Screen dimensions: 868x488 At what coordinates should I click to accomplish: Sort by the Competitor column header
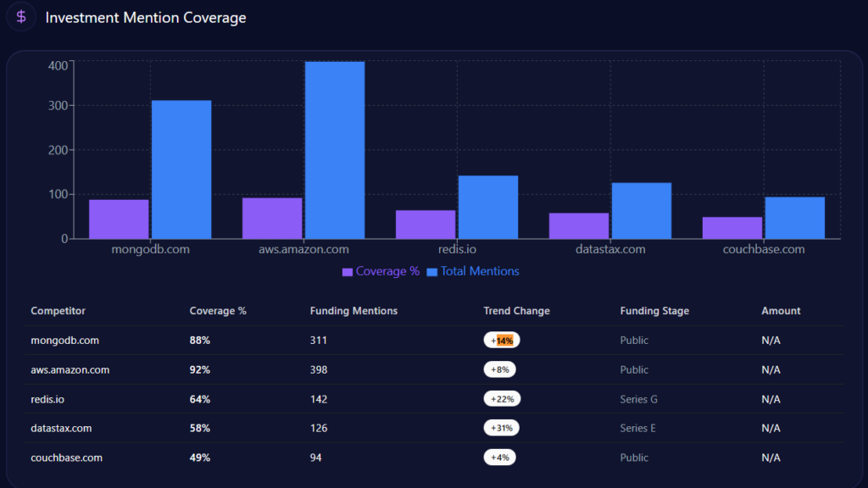(x=58, y=311)
